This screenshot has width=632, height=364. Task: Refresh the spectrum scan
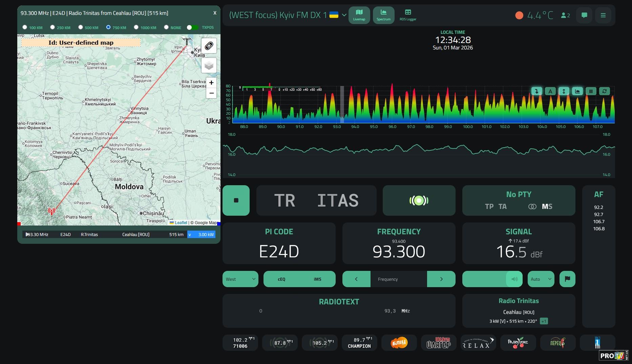605,91
